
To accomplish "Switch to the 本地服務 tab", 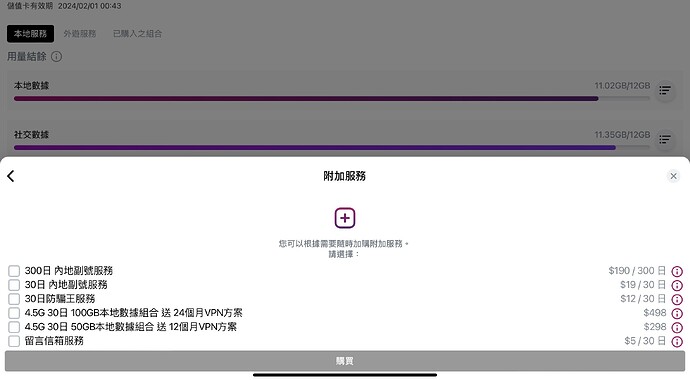I will [x=30, y=33].
